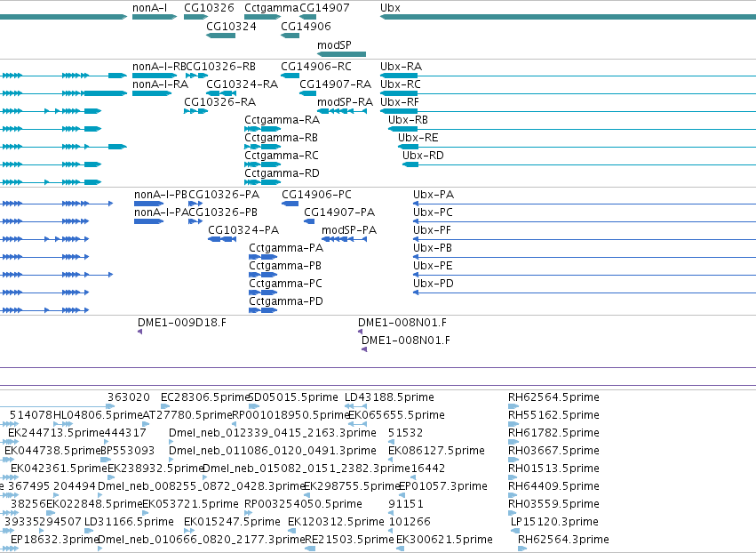Image resolution: width=756 pixels, height=553 pixels.
Task: Select the CG10326 gene label
Action: (209, 8)
